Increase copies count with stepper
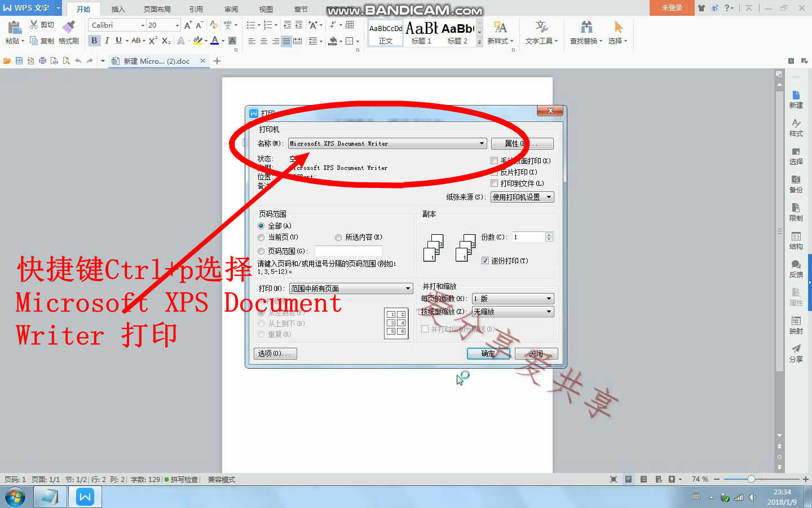812x508 pixels. point(549,234)
